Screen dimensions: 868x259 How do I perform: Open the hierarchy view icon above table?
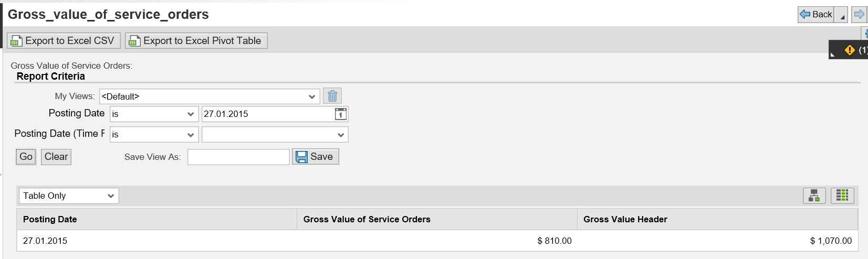814,196
